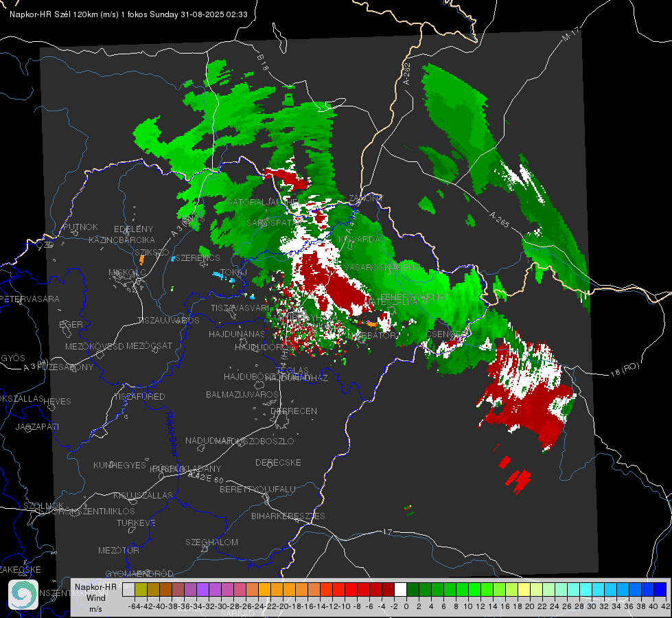Click the '18 (RO)' road label
Image resolution: width=672 pixels, height=618 pixels.
(625, 369)
